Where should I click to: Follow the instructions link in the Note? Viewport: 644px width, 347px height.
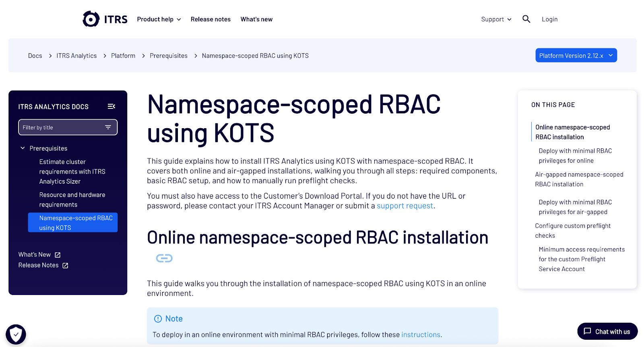pyautogui.click(x=421, y=335)
